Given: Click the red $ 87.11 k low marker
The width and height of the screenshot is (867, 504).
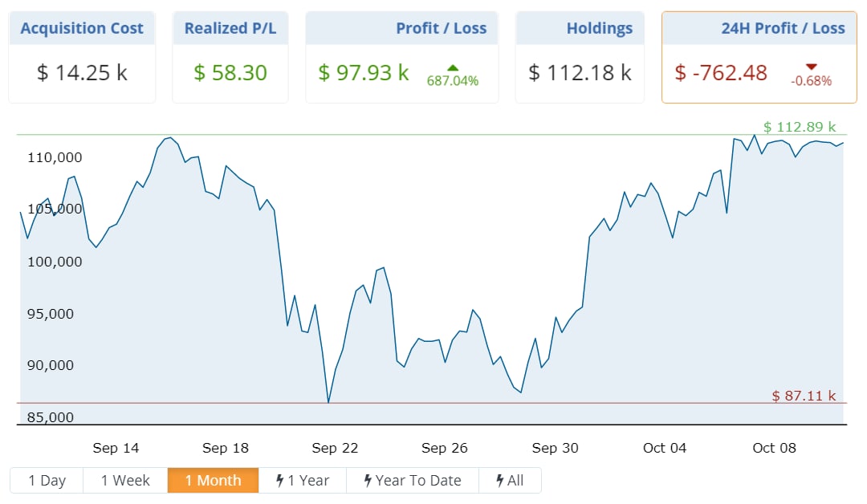Looking at the screenshot, I should [x=804, y=396].
